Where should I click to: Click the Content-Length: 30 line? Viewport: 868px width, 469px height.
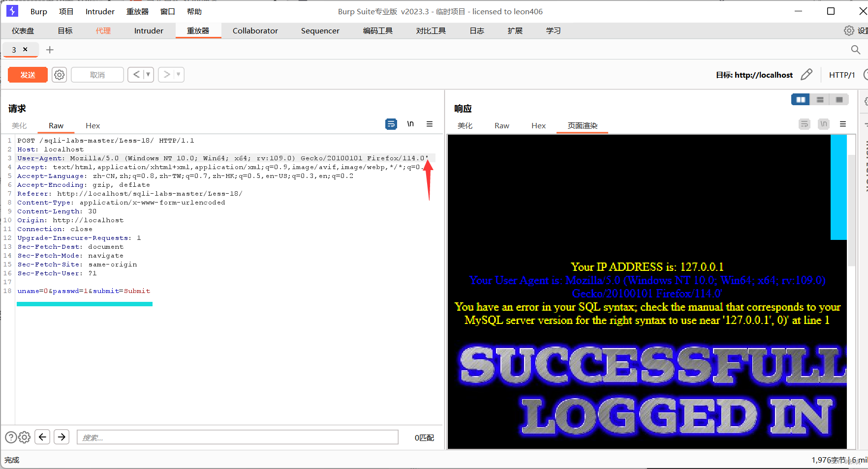pos(57,211)
